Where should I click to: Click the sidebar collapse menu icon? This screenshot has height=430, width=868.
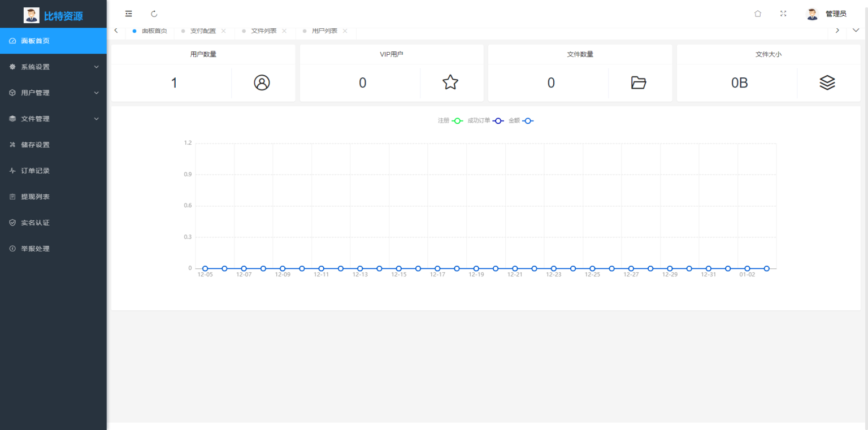[129, 14]
